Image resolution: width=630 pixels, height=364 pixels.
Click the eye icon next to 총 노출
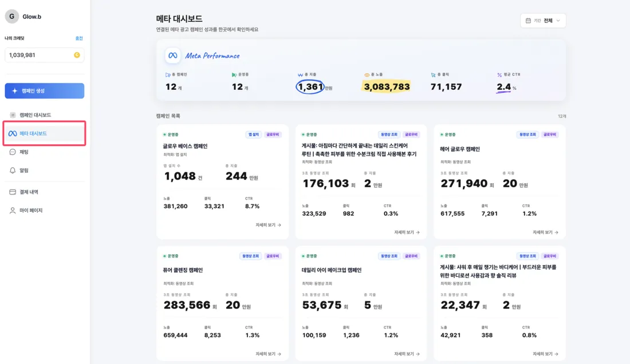coord(367,74)
